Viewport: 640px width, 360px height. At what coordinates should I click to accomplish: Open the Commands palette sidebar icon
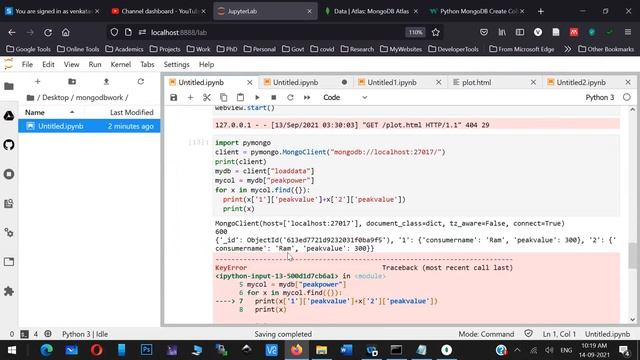pyautogui.click(x=9, y=203)
